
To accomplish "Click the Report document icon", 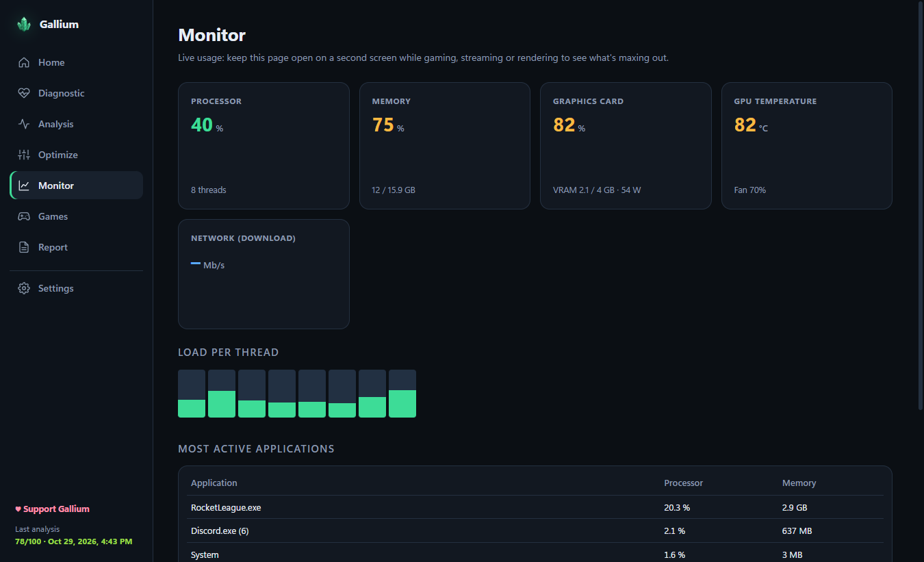I will tap(24, 247).
